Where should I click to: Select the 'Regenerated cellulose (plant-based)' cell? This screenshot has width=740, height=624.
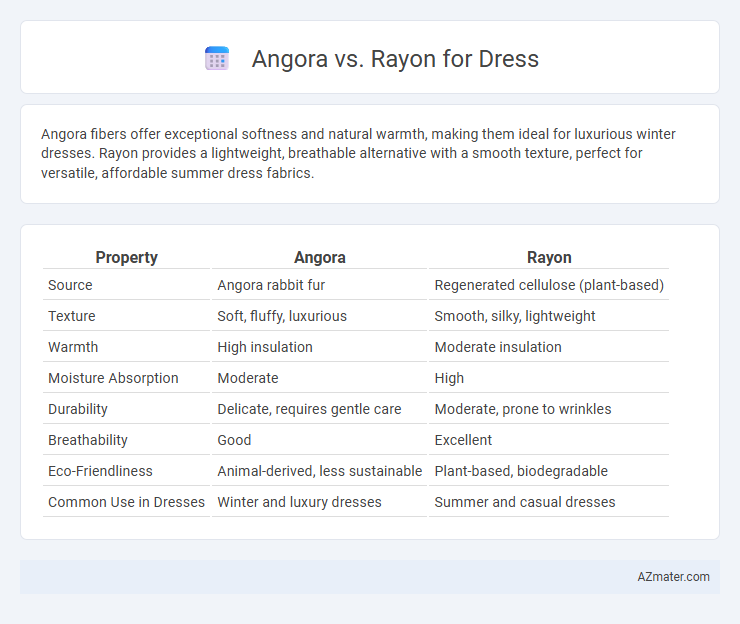tap(549, 285)
